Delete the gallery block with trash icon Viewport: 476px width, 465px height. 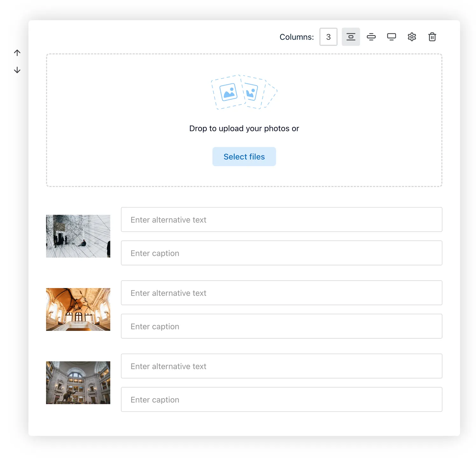coord(432,37)
